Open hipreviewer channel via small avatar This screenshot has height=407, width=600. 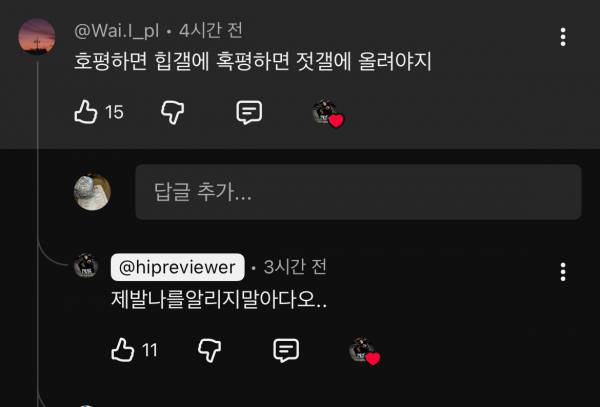point(86,265)
